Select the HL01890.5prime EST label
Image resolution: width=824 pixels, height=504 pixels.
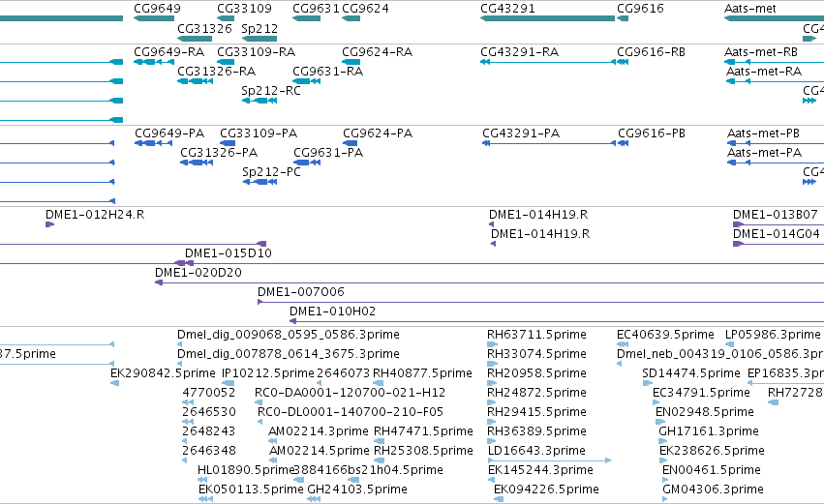click(x=245, y=470)
